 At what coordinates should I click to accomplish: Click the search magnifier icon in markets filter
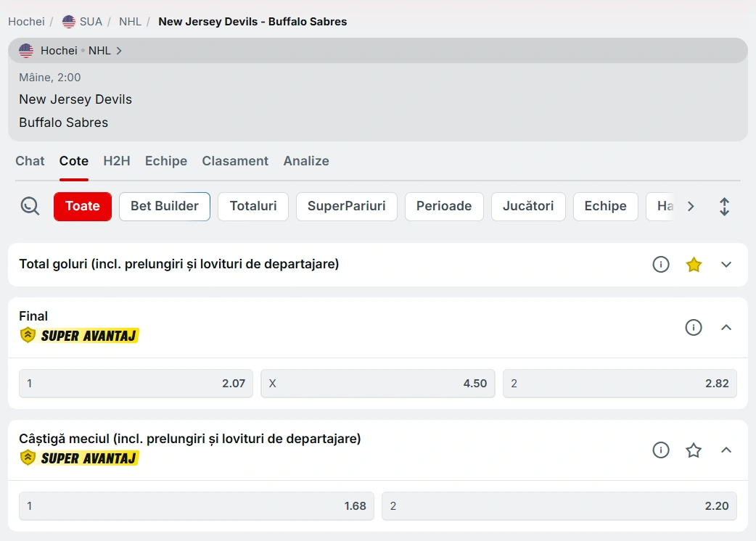click(x=30, y=207)
